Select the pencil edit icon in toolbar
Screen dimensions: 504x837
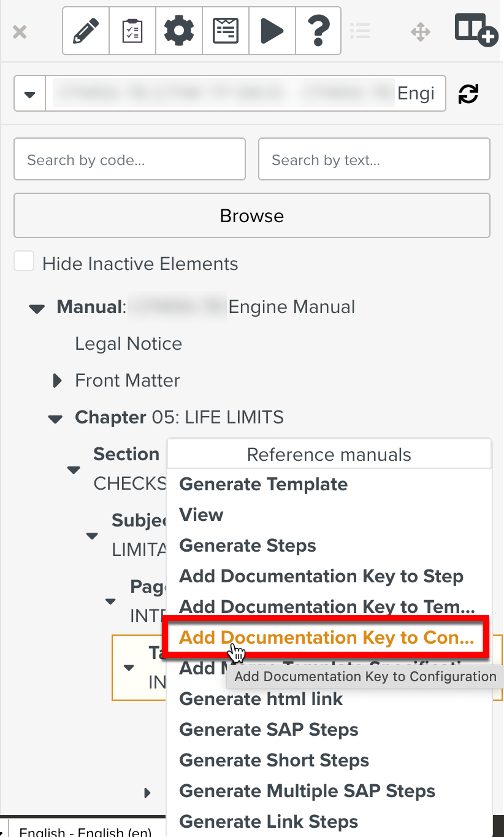tap(85, 31)
